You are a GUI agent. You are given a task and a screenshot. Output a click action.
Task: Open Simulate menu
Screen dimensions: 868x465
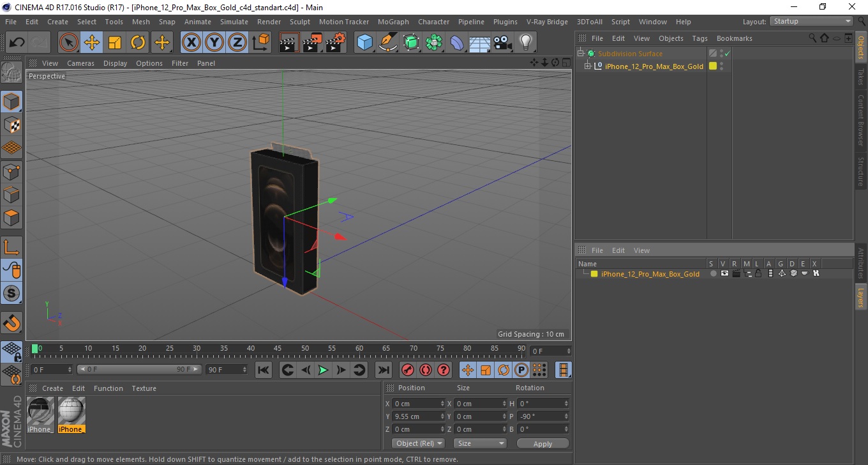pos(234,22)
